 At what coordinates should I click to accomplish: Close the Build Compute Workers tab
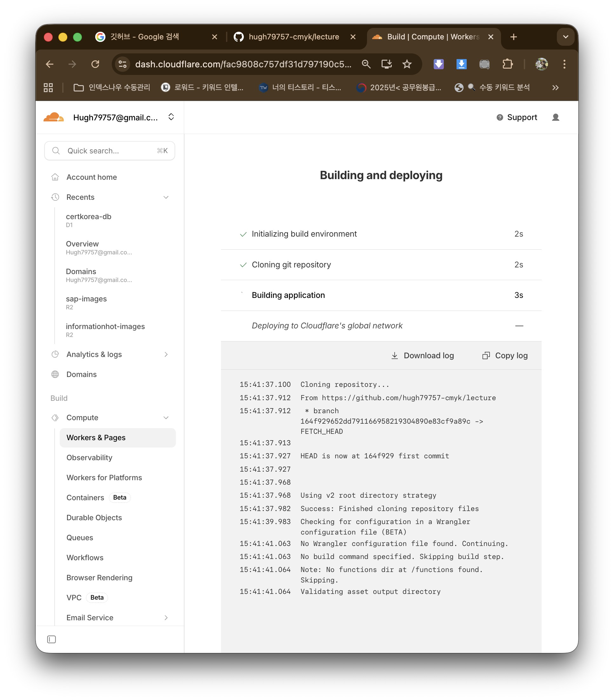(491, 37)
